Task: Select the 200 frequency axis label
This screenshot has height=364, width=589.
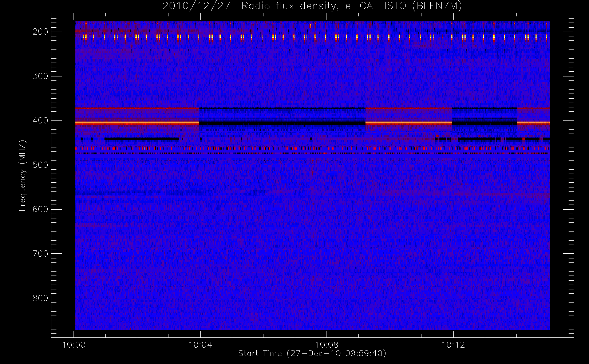Action: 40,32
